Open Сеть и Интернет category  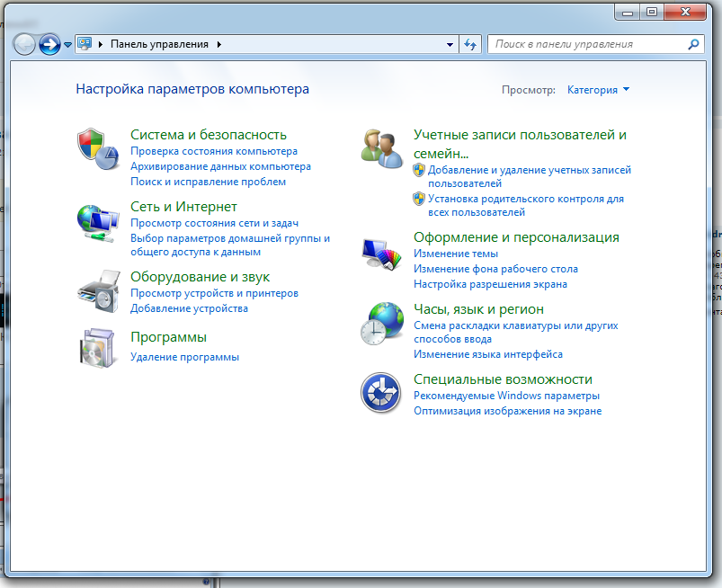tap(183, 207)
